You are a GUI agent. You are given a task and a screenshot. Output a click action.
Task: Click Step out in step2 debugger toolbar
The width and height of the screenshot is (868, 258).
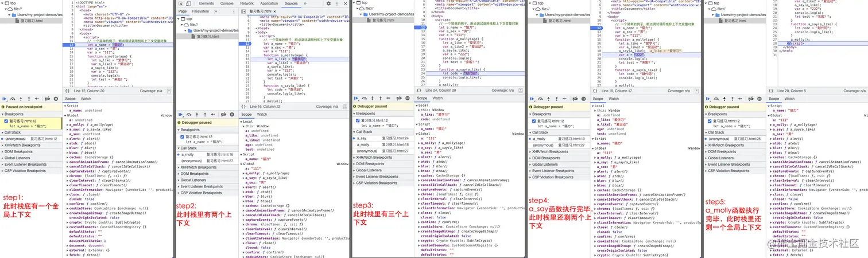(205, 115)
